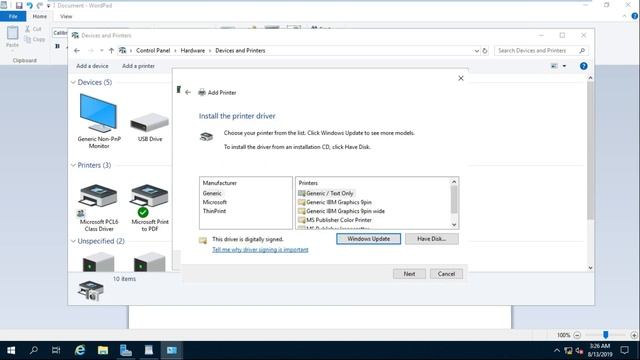Click the Devices and Printers window down scroll arrow

point(590,268)
